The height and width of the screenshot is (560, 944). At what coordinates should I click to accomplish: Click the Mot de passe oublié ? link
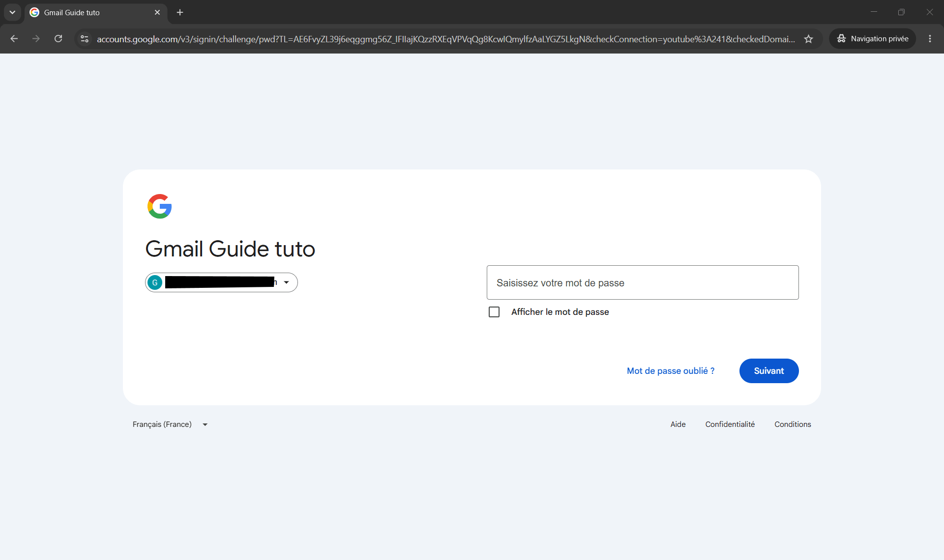point(671,371)
